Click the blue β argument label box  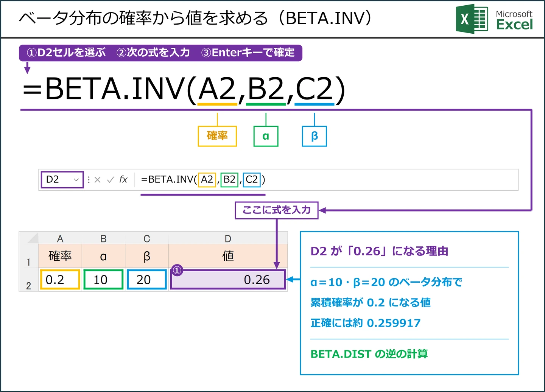point(314,136)
